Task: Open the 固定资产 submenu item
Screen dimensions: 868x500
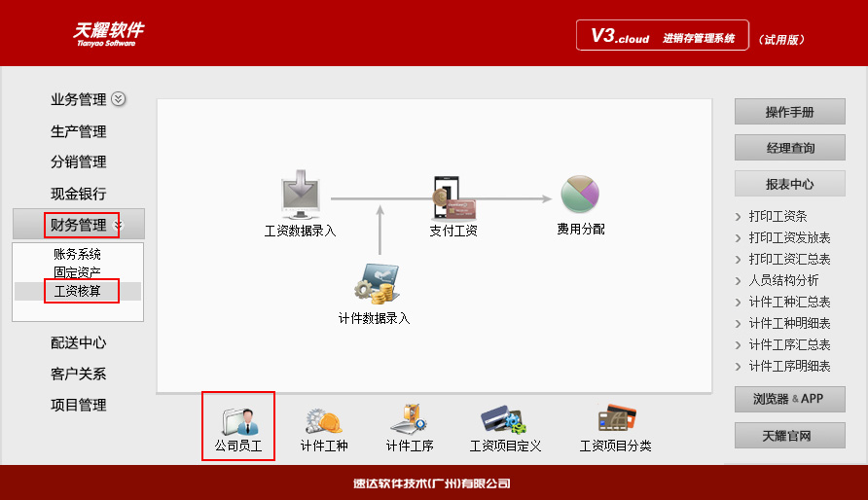Action: [x=78, y=272]
